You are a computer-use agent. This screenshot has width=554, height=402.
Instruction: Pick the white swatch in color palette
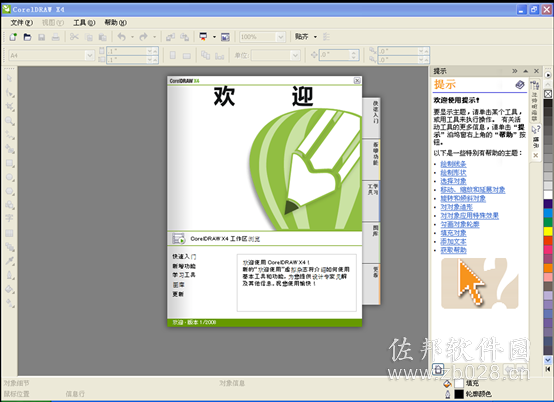[548, 195]
